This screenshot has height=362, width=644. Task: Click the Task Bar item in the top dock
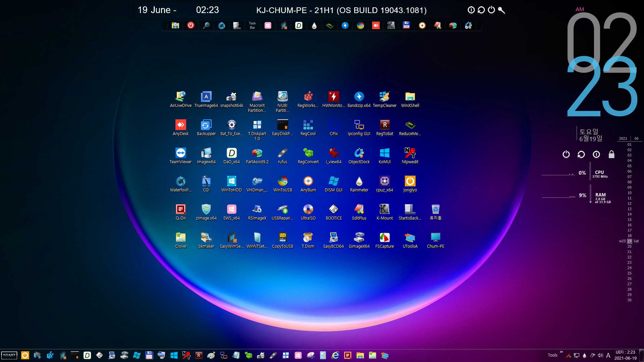pyautogui.click(x=252, y=25)
